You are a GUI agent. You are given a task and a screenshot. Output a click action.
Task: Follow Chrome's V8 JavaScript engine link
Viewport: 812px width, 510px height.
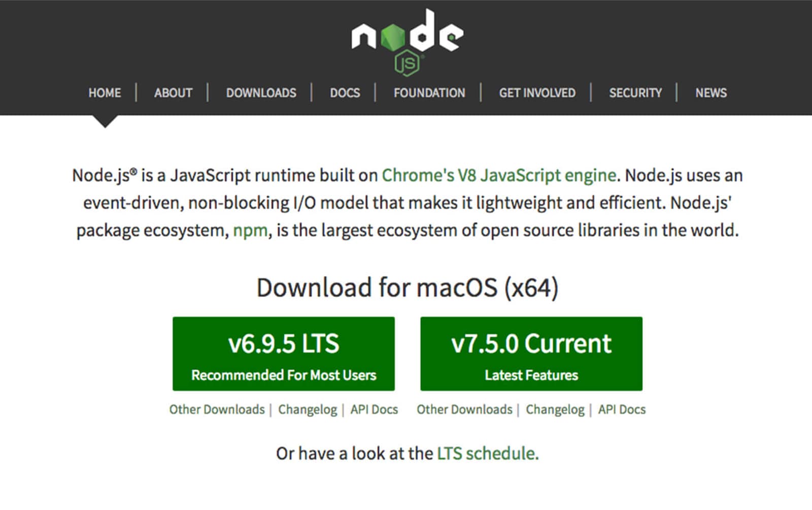coord(498,175)
